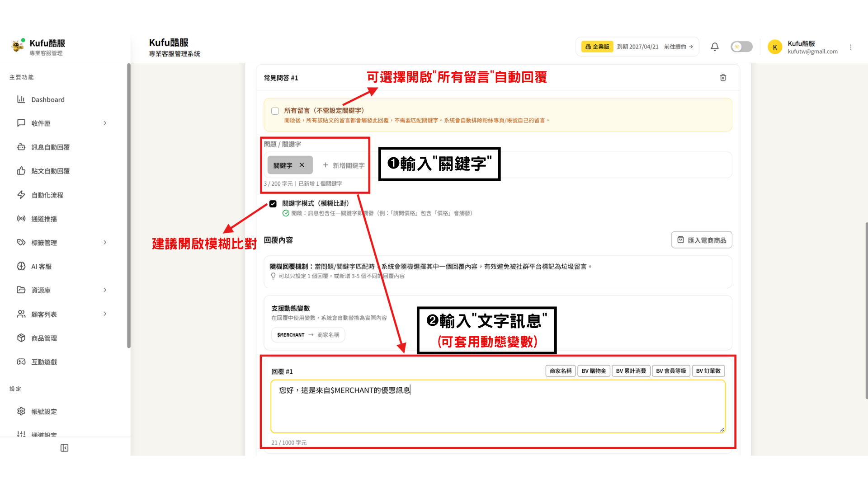Click kufutw@gmail.com account text
The height and width of the screenshot is (488, 868).
[x=812, y=52]
